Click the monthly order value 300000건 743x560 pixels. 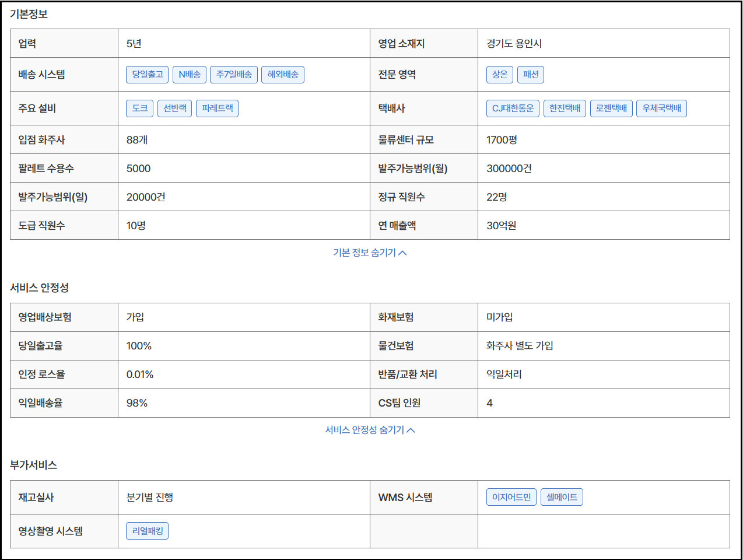(x=509, y=169)
